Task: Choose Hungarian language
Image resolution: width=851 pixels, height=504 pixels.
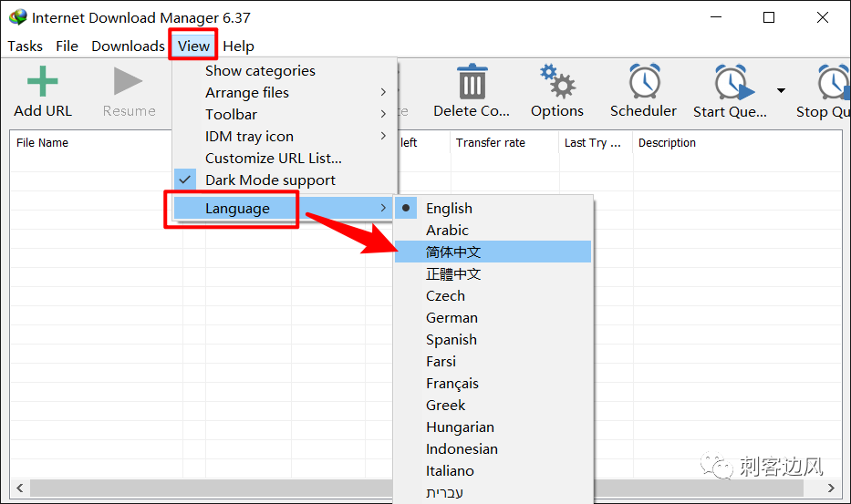Action: tap(493, 427)
